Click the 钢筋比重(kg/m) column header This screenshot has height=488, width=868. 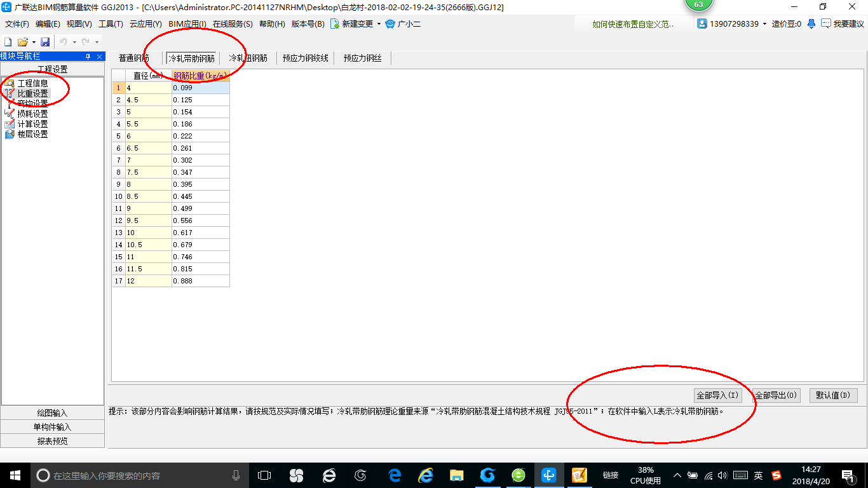coord(201,76)
